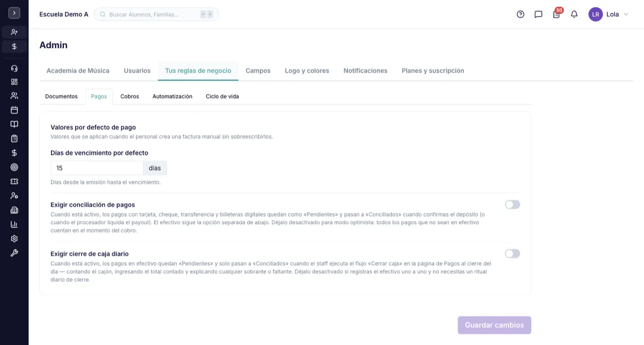The width and height of the screenshot is (644, 345).
Task: Switch to Planes y suscripción tab
Action: click(433, 71)
